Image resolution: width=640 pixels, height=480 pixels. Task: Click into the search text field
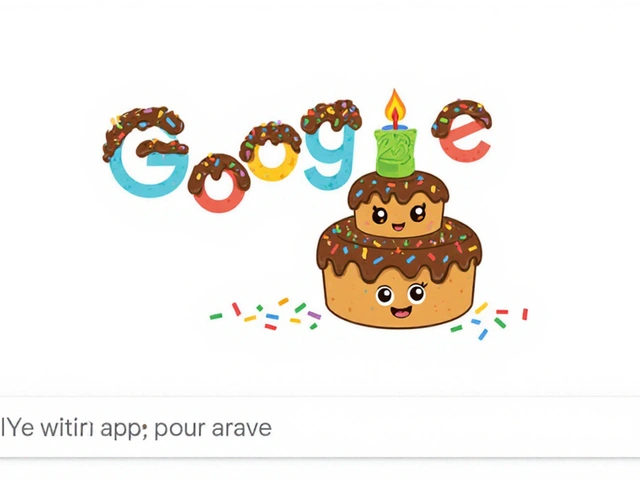point(320,427)
